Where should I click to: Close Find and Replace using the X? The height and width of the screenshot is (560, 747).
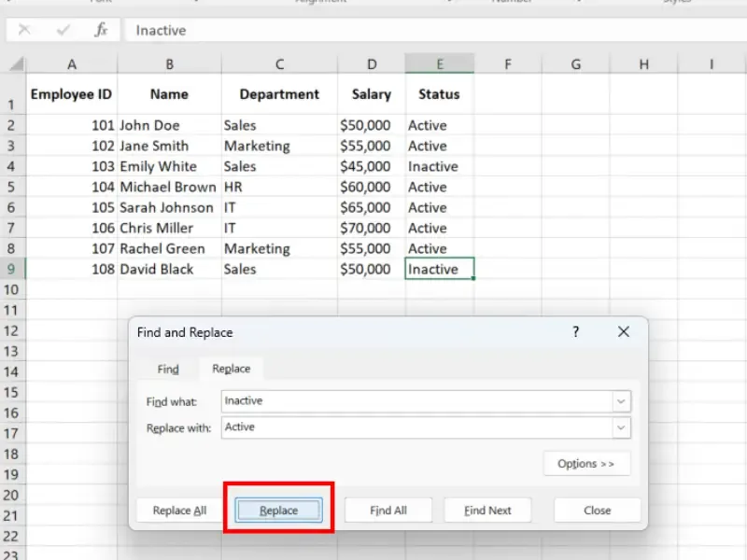[624, 331]
